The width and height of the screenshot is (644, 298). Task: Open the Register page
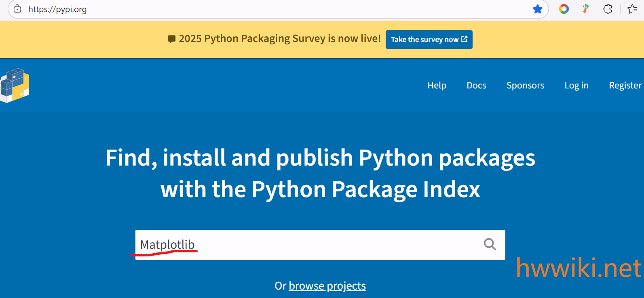tap(625, 85)
